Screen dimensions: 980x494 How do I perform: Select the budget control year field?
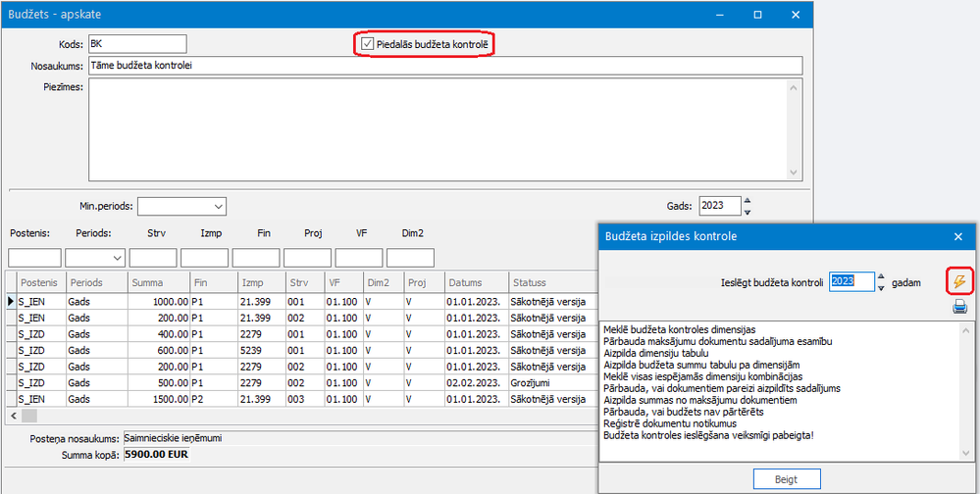click(x=851, y=281)
